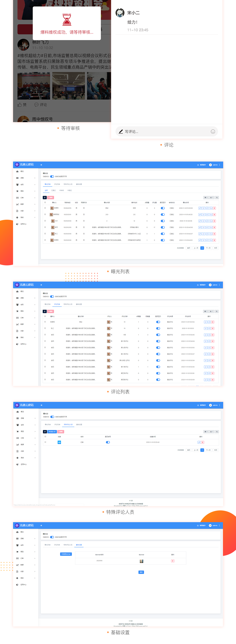The width and height of the screenshot is (236, 644).
Task: Click the edit icon for the 记者 row
Action: pos(199,442)
